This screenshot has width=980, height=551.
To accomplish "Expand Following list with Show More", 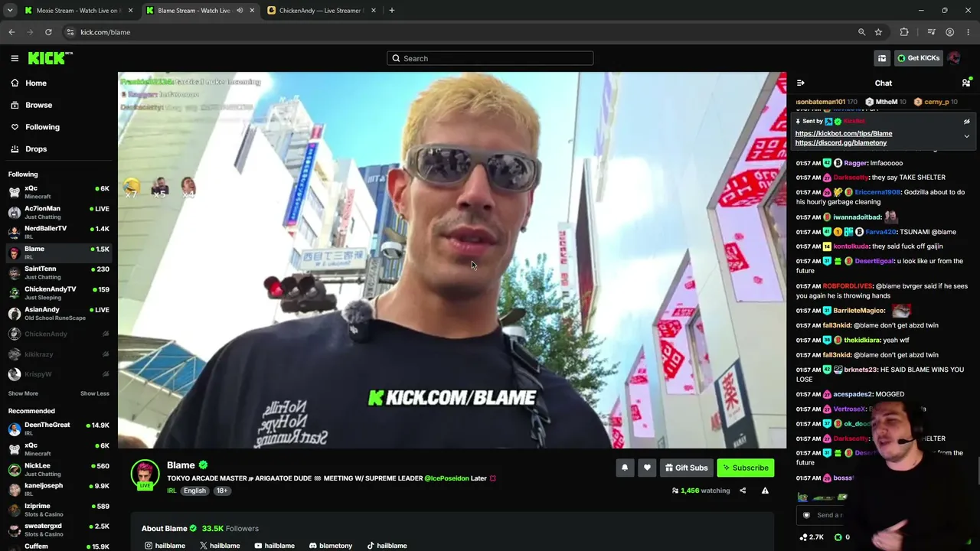I will pos(23,393).
